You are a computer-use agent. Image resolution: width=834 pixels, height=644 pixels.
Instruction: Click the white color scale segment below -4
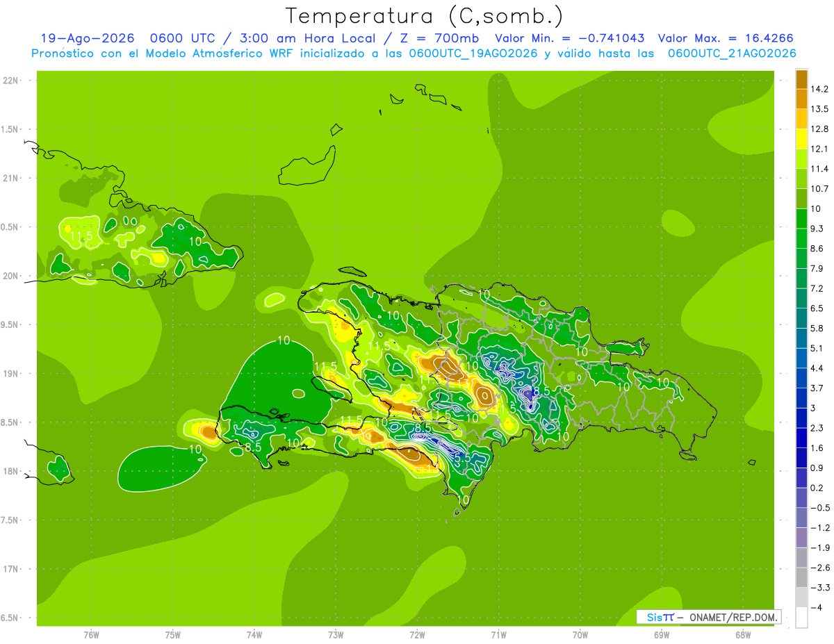coord(801,618)
